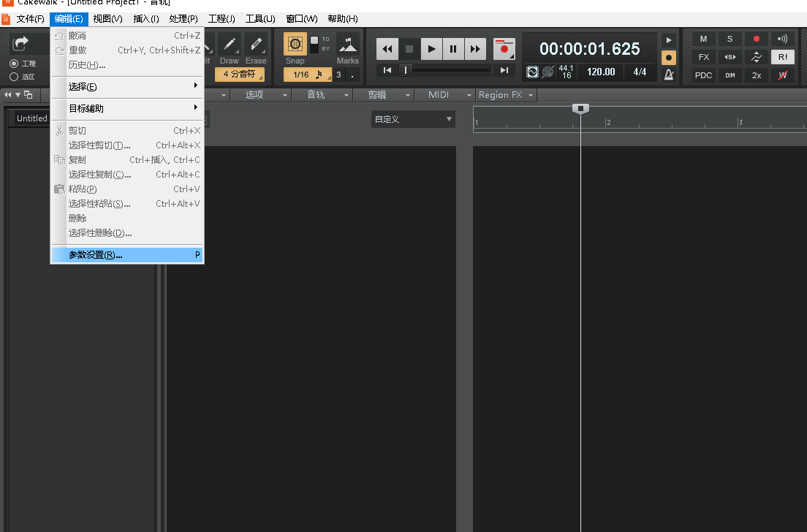Open the 自定义 preset dropdown

point(413,119)
